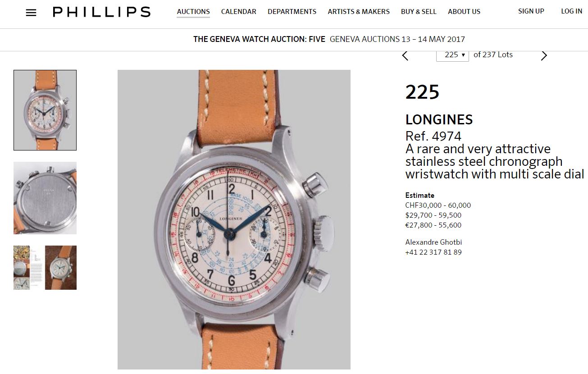Open the AUCTIONS menu
Image resolution: width=588 pixels, height=374 pixels.
point(193,12)
